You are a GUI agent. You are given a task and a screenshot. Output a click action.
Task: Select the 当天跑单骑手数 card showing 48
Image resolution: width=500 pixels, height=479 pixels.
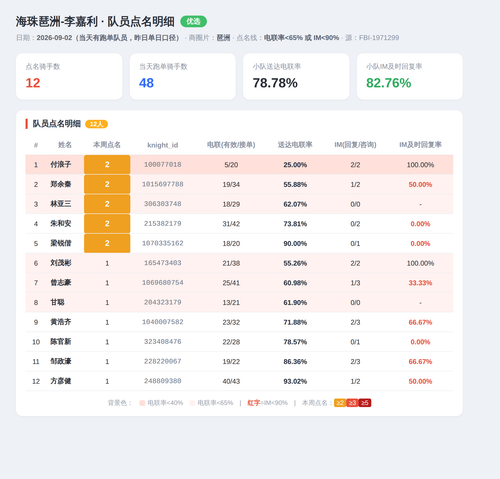coord(183,76)
